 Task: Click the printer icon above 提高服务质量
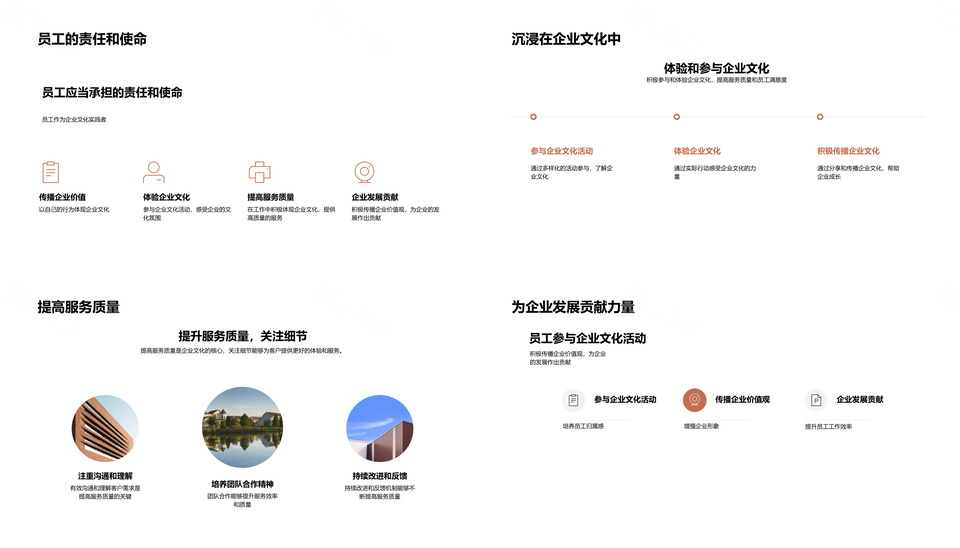259,172
